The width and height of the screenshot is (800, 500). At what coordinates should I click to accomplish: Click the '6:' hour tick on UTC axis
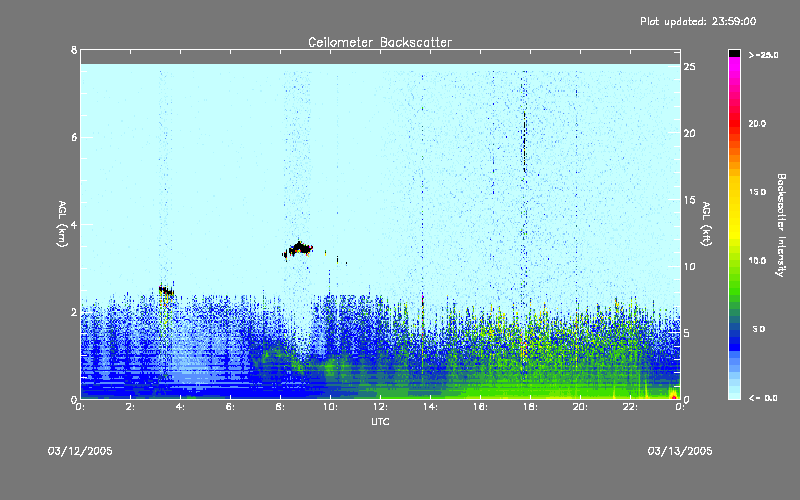pos(231,407)
